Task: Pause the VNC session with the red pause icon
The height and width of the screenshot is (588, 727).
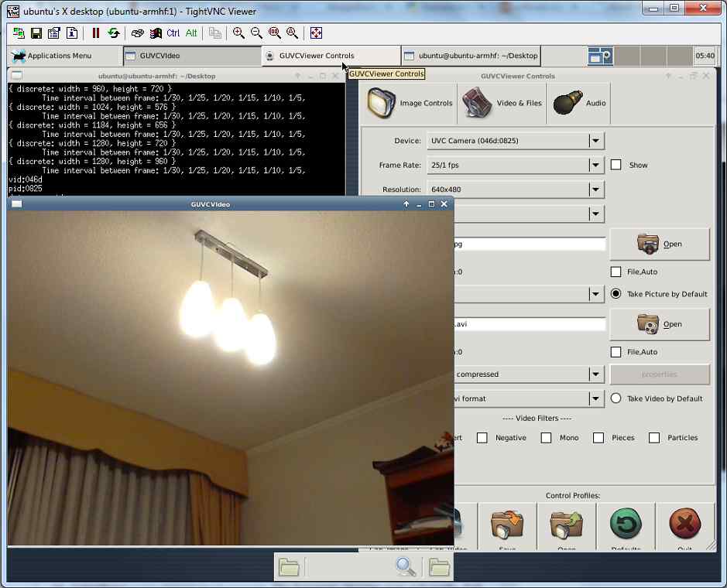Action: click(x=95, y=33)
